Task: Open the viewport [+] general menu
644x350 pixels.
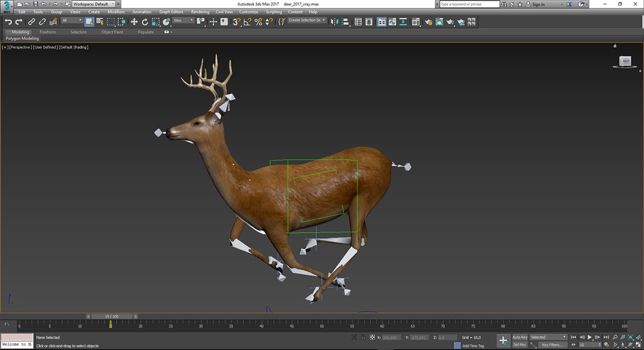Action: (x=5, y=47)
